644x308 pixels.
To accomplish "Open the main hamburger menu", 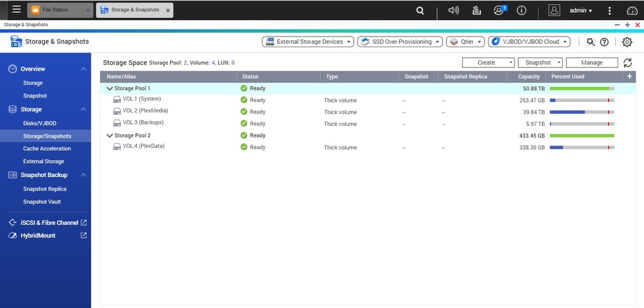I will pyautogui.click(x=16, y=9).
